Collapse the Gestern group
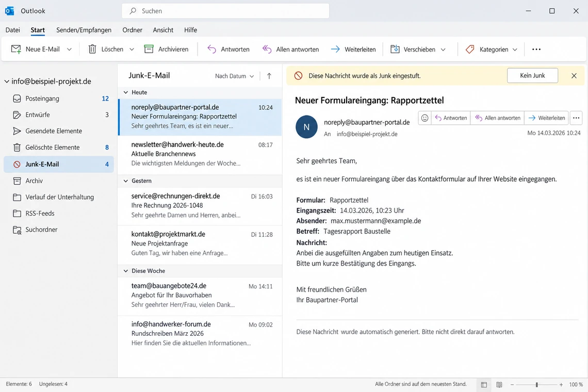This screenshot has width=588, height=392. (x=126, y=181)
